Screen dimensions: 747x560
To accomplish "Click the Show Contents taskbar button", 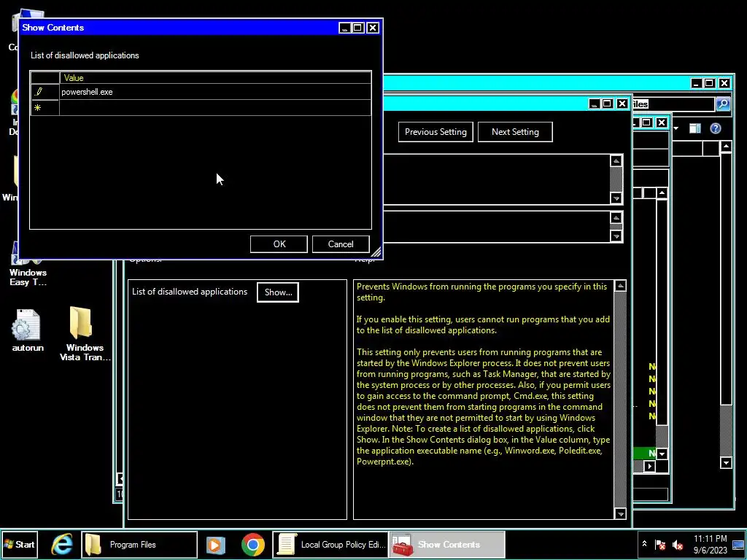I will 447,544.
